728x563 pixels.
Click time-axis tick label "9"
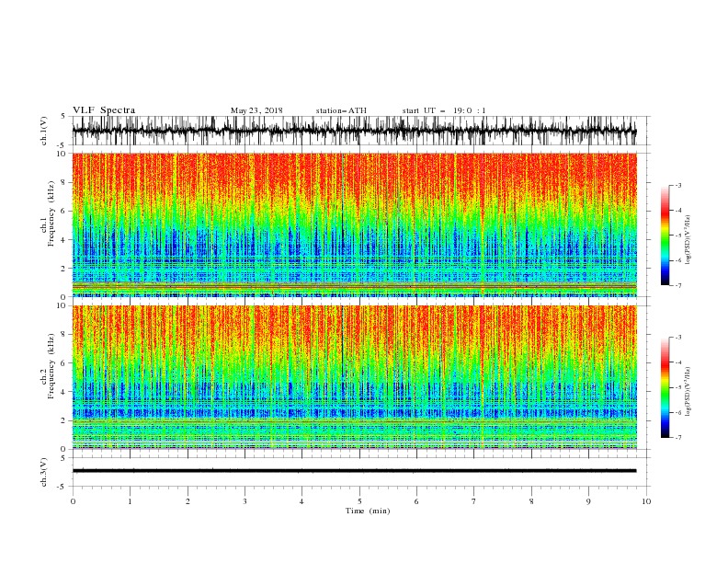tap(588, 501)
